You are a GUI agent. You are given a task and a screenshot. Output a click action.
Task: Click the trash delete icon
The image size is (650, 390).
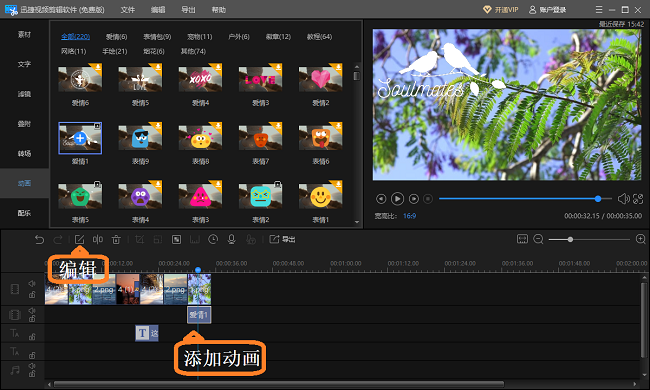click(x=116, y=240)
